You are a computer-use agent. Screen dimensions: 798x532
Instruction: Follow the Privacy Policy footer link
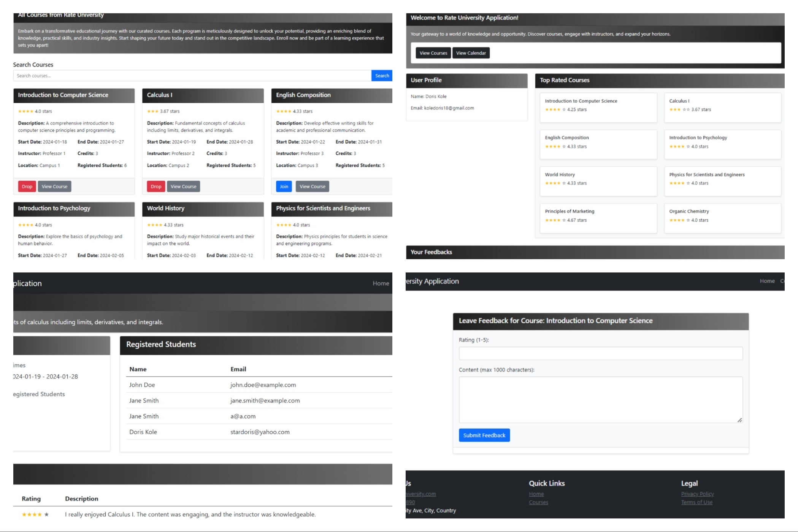click(x=697, y=494)
